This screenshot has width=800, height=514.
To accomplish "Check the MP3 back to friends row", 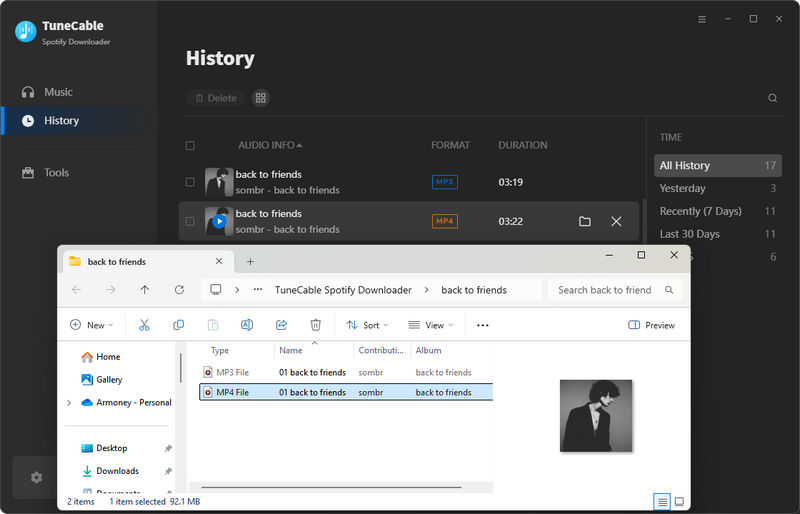I will point(190,182).
